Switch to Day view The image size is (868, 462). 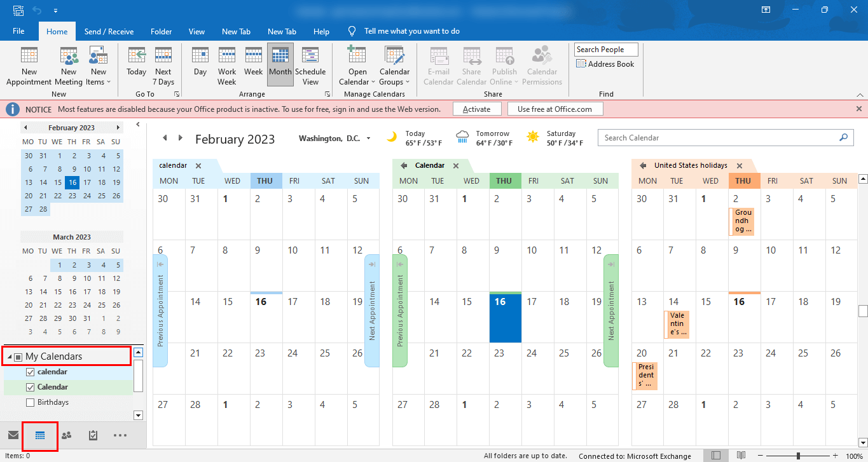[x=200, y=62]
